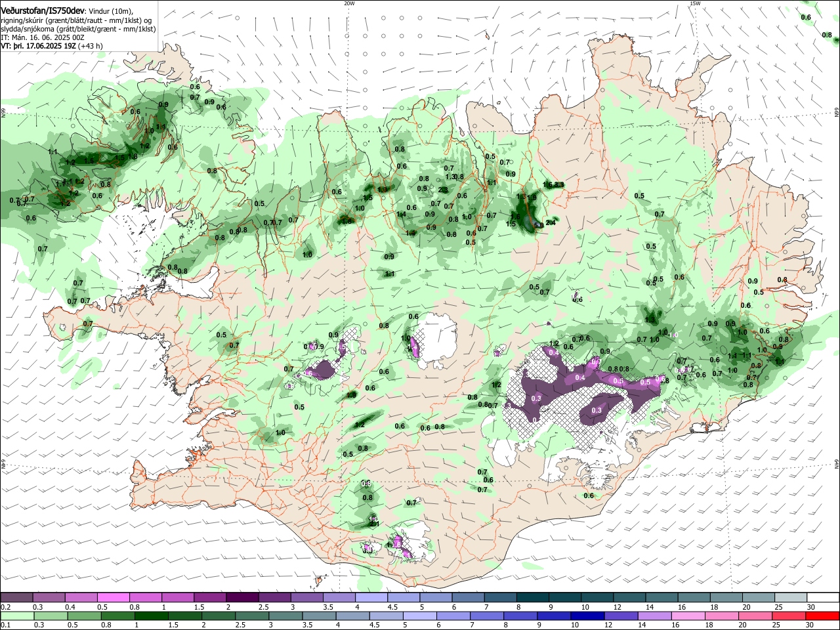Image resolution: width=840 pixels, height=630 pixels.
Task: Pick the darkest green swatch labeled 1 in rain legend
Action: tap(151, 616)
